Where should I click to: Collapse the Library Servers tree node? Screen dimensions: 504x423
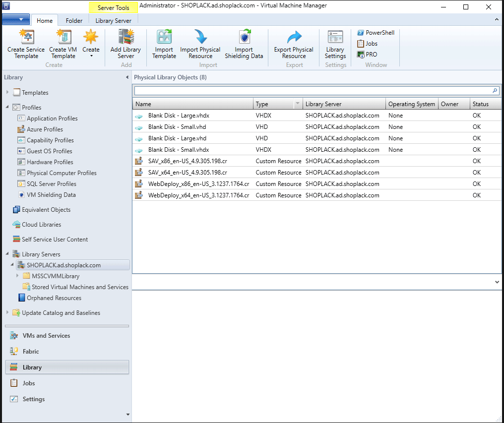click(x=7, y=254)
